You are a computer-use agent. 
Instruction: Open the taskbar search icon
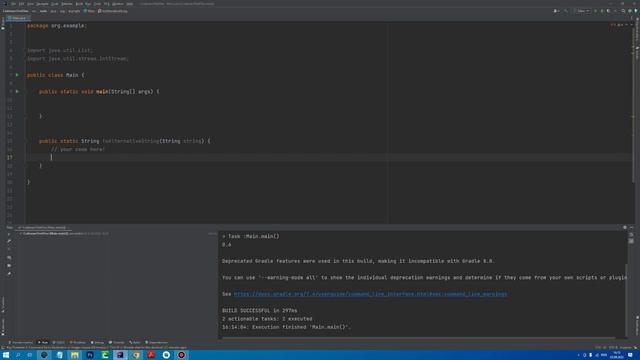point(18,355)
